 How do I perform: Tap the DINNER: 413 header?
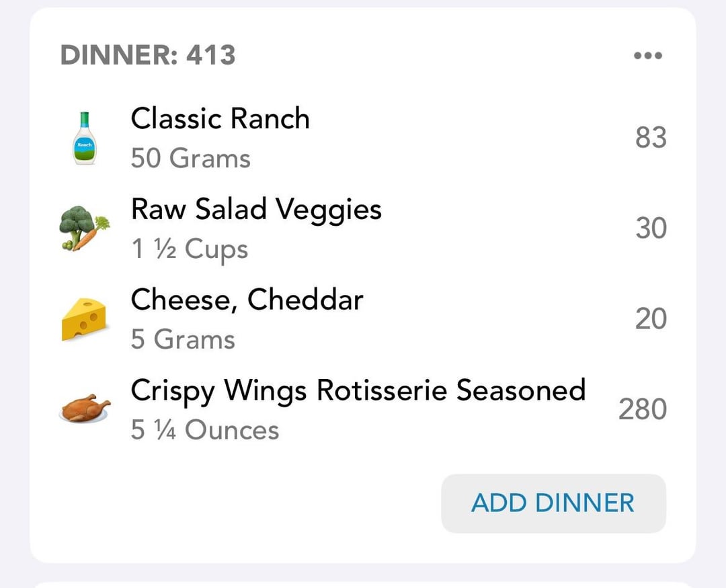point(148,55)
